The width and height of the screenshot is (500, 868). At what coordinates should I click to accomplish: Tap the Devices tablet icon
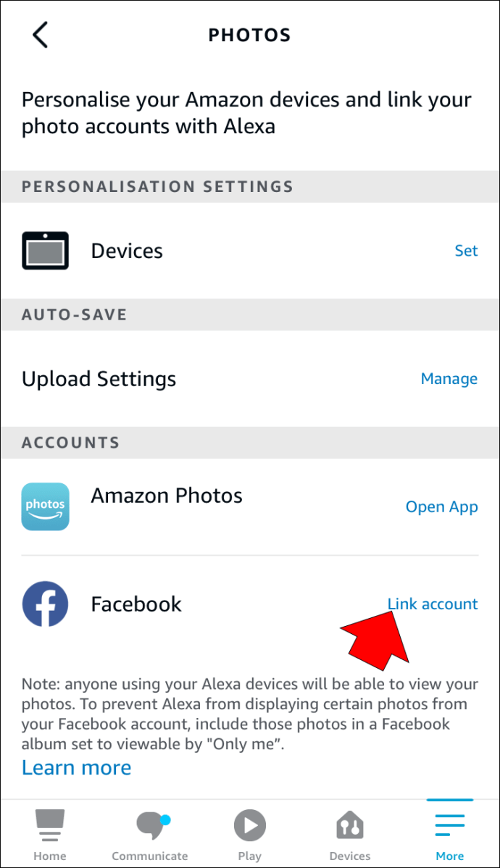(46, 251)
